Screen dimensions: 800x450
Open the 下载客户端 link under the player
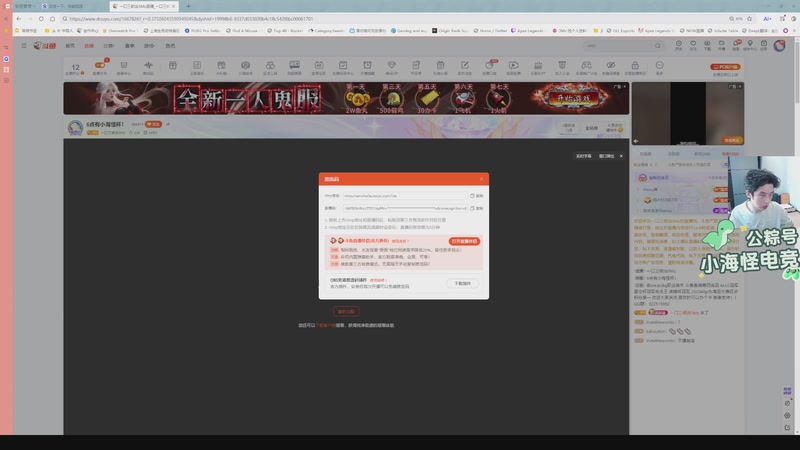(326, 325)
